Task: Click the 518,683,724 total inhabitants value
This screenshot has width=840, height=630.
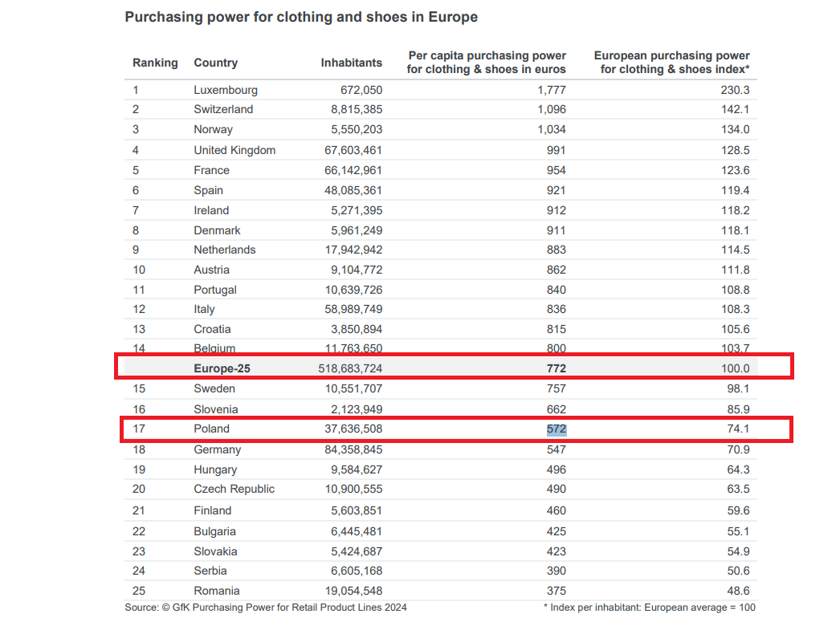Action: [350, 369]
